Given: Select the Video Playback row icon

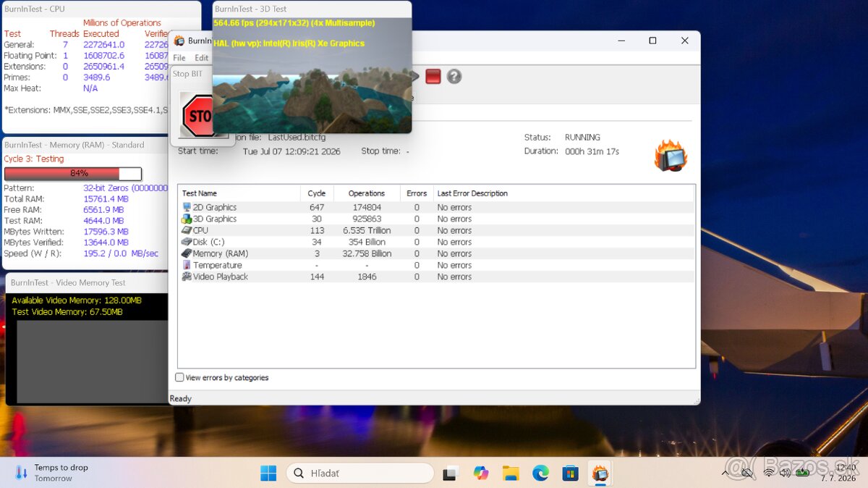Looking at the screenshot, I should tap(187, 277).
